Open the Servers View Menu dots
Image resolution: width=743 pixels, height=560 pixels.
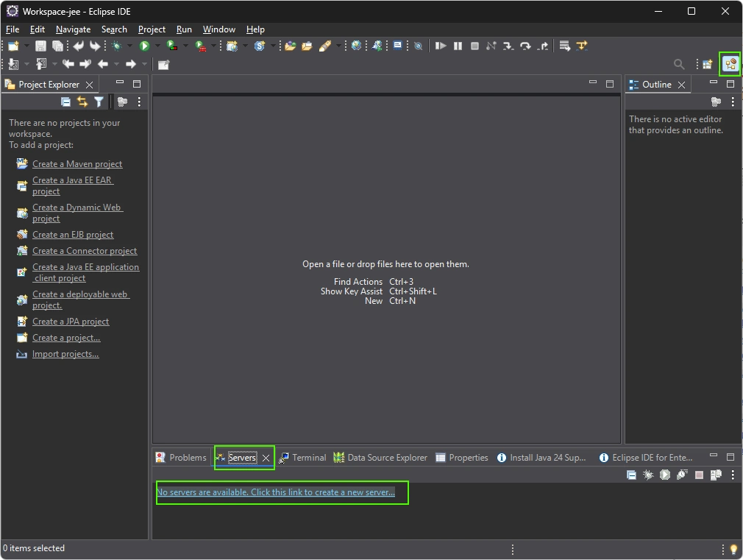(x=733, y=475)
